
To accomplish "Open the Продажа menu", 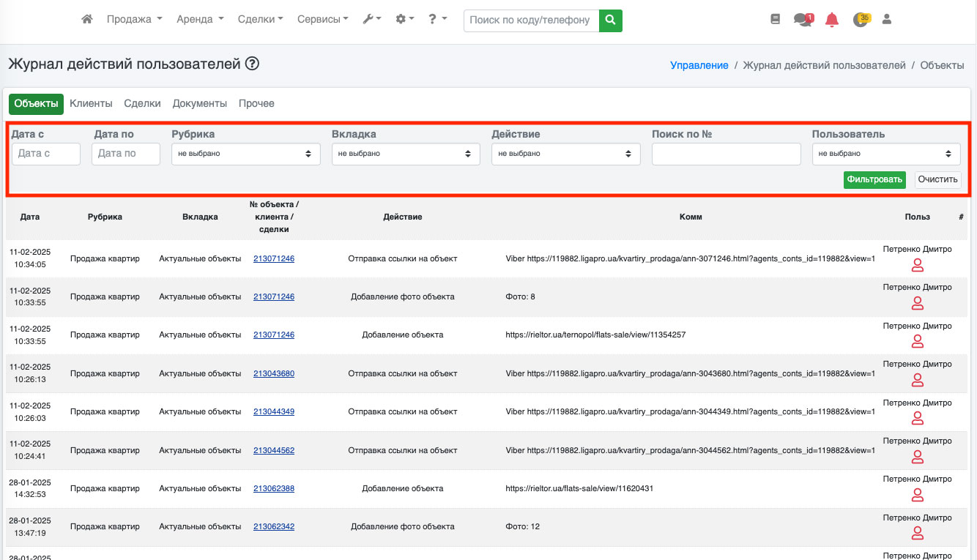I will coord(134,20).
